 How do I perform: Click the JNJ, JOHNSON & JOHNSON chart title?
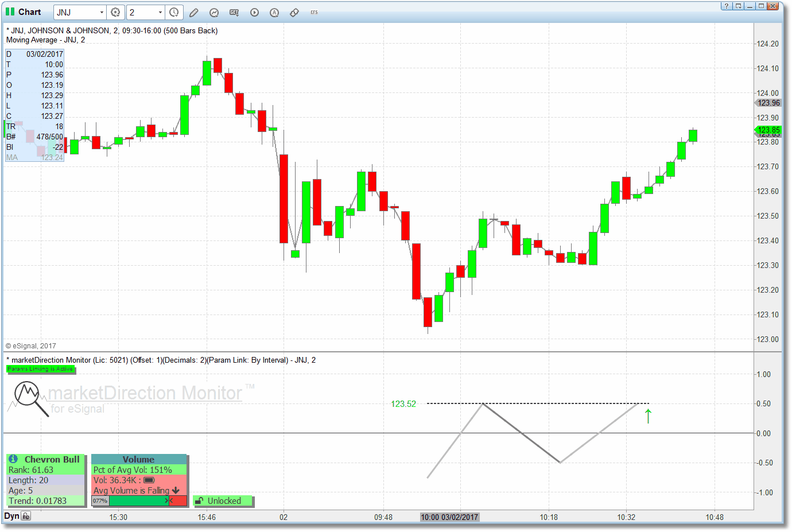(x=112, y=30)
